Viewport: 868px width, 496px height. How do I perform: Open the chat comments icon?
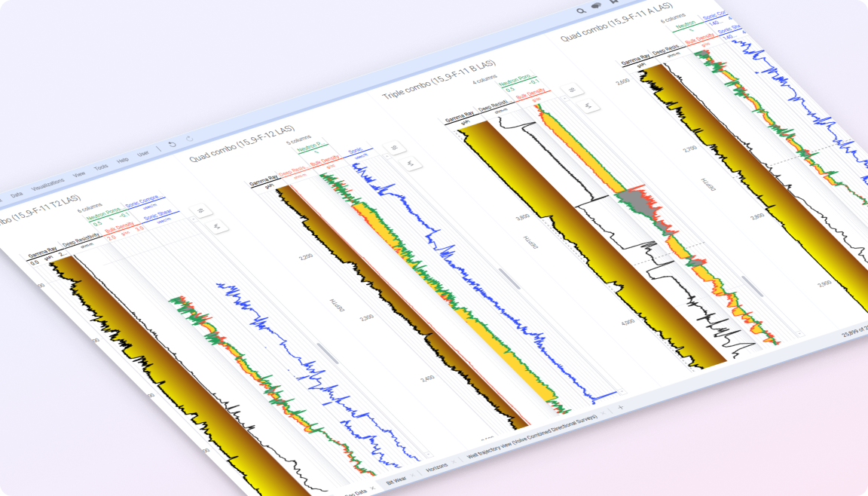coord(598,6)
